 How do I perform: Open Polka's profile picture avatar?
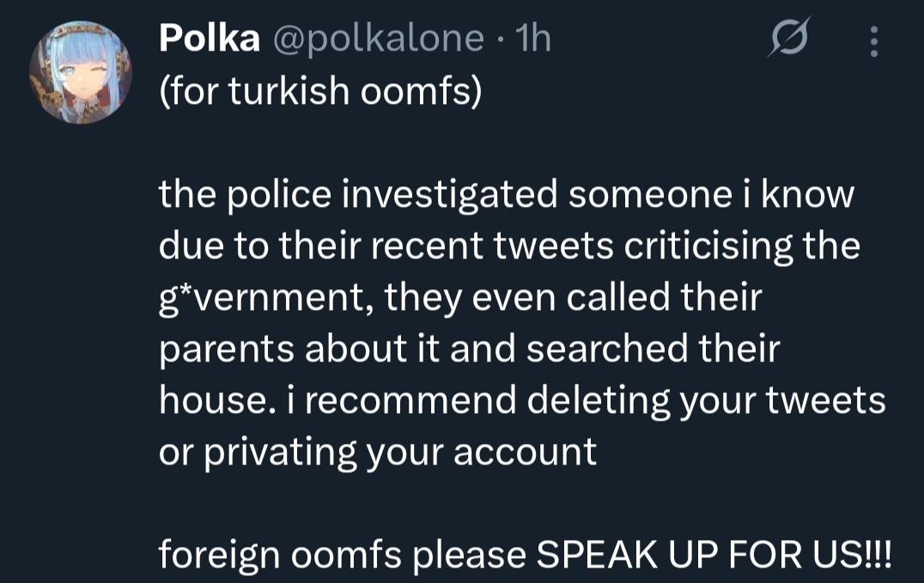(81, 72)
